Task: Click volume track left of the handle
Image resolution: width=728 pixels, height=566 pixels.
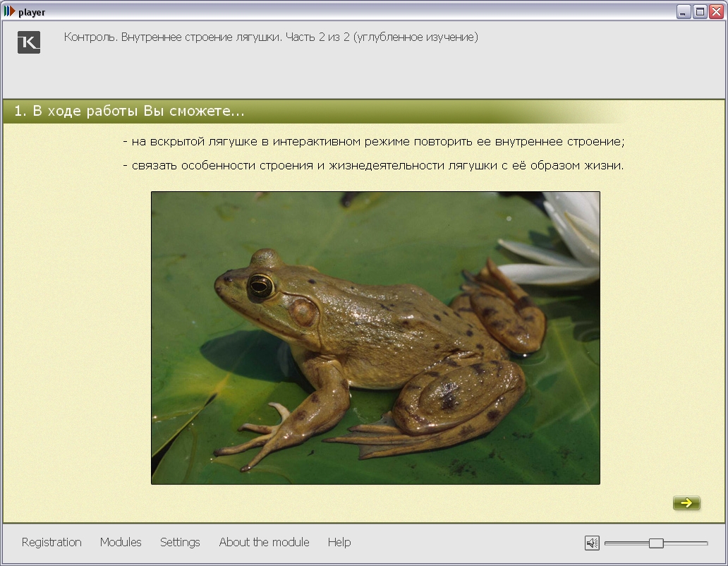Action: tap(624, 543)
